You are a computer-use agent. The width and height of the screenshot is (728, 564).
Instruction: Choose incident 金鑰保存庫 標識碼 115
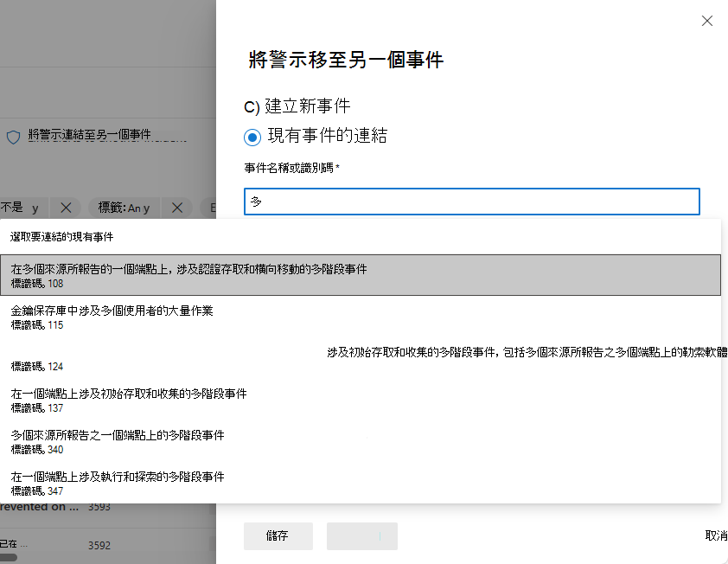[x=361, y=317]
